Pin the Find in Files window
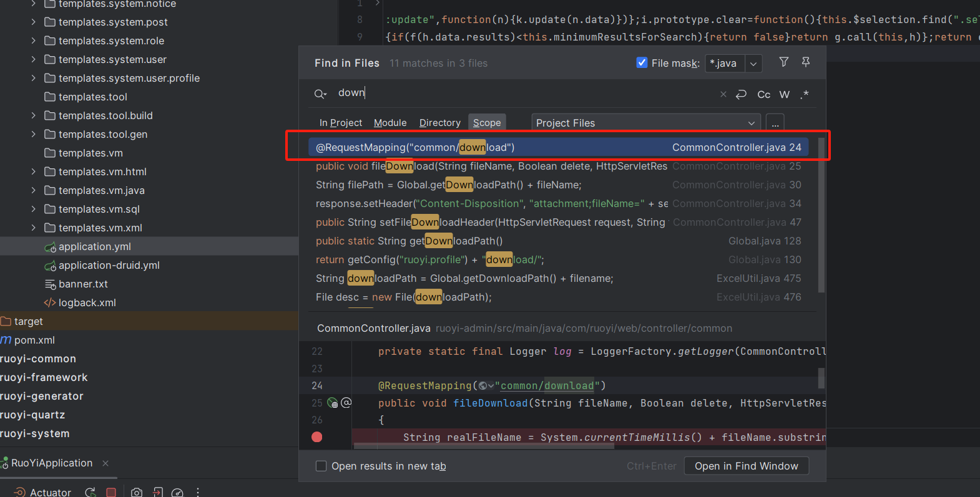Image resolution: width=980 pixels, height=497 pixels. pos(806,62)
